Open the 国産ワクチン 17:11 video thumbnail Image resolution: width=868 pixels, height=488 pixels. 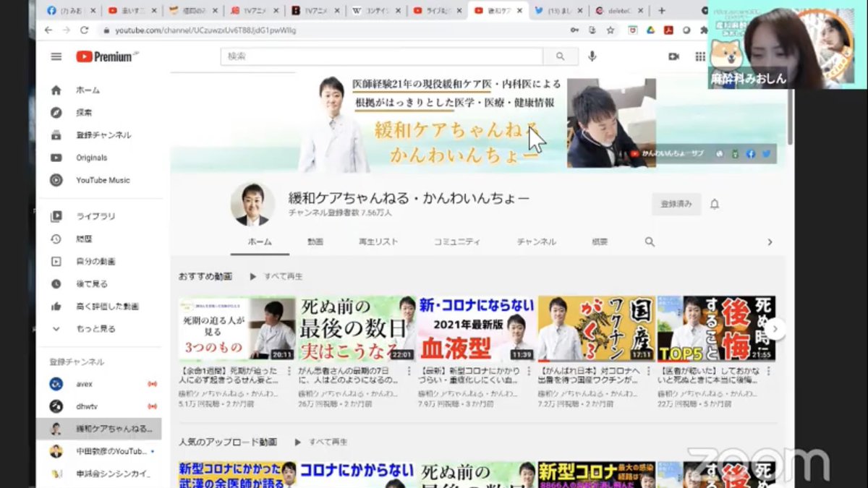click(597, 328)
